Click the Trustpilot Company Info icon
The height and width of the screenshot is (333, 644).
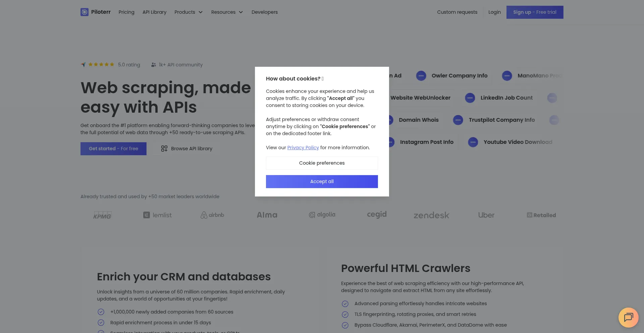[x=458, y=120]
